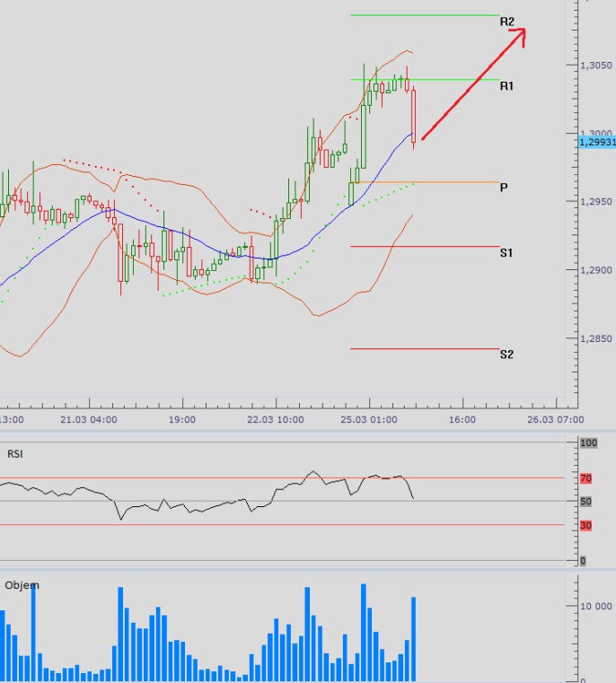The width and height of the screenshot is (616, 683).
Task: Click the 22.03 10:00 time label
Action: tap(276, 419)
